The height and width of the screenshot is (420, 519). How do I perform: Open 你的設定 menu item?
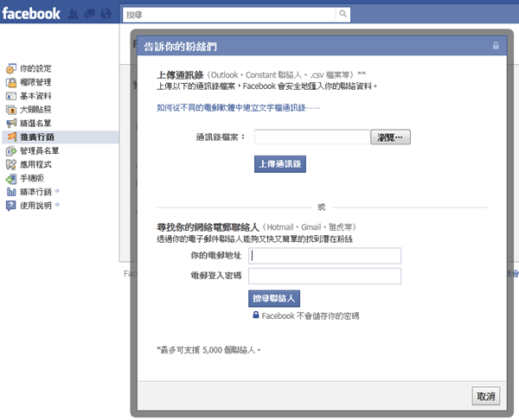click(x=35, y=68)
